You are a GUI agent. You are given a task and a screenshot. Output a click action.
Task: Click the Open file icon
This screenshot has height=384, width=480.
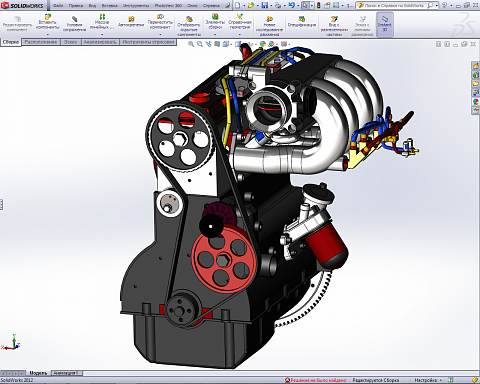click(251, 5)
